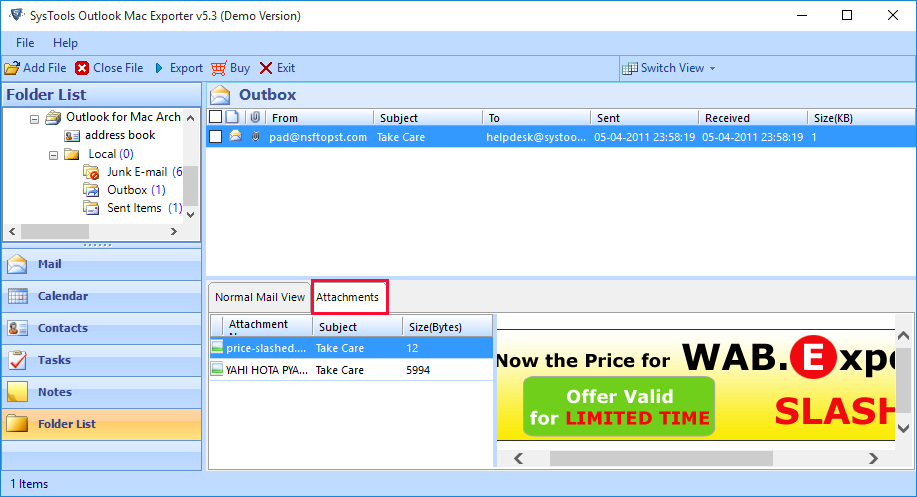Click folder tree scroll left arrow
Image resolution: width=917 pixels, height=497 pixels.
point(12,232)
